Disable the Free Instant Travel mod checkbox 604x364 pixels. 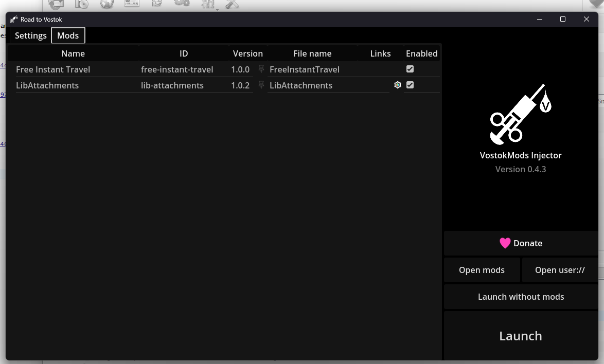click(410, 69)
